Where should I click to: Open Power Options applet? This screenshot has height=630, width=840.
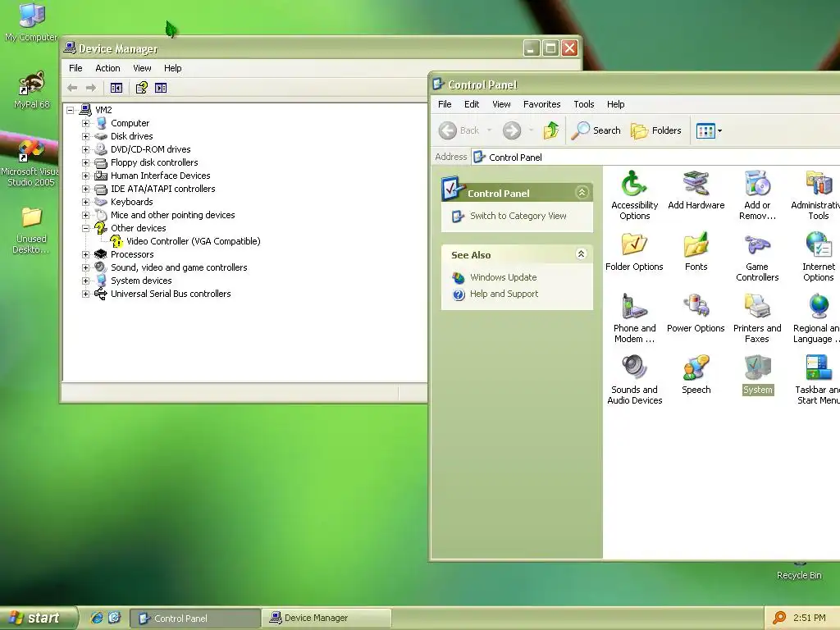tap(696, 313)
